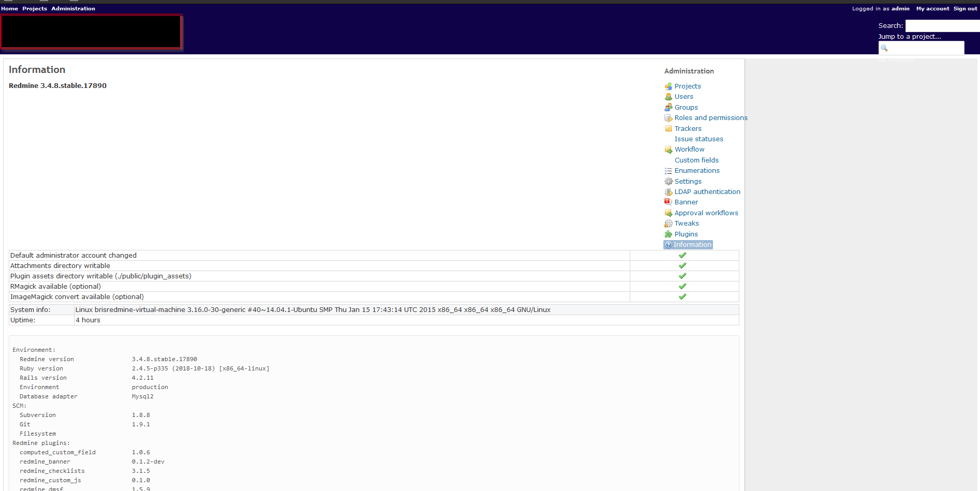980x491 pixels.
Task: Open Plugins list link
Action: pos(686,234)
